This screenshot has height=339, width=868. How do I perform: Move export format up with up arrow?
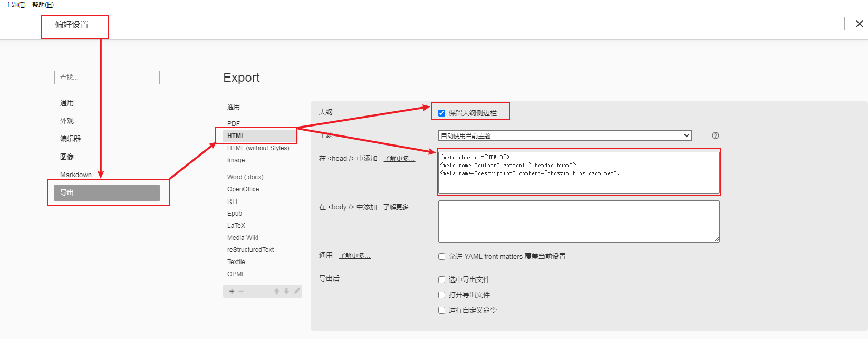(276, 291)
